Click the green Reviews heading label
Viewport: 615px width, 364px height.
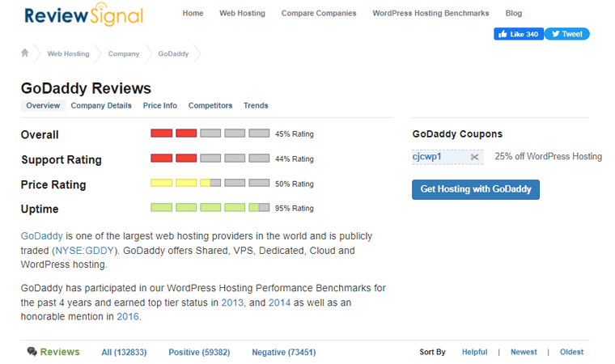pyautogui.click(x=60, y=352)
